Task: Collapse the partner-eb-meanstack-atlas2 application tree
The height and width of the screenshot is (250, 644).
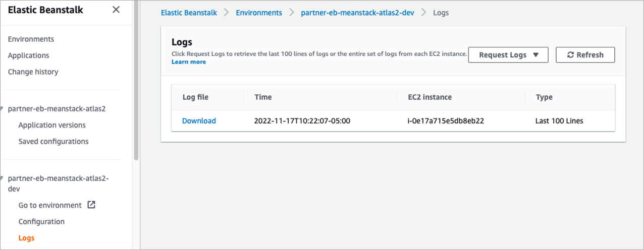Action: click(x=3, y=108)
